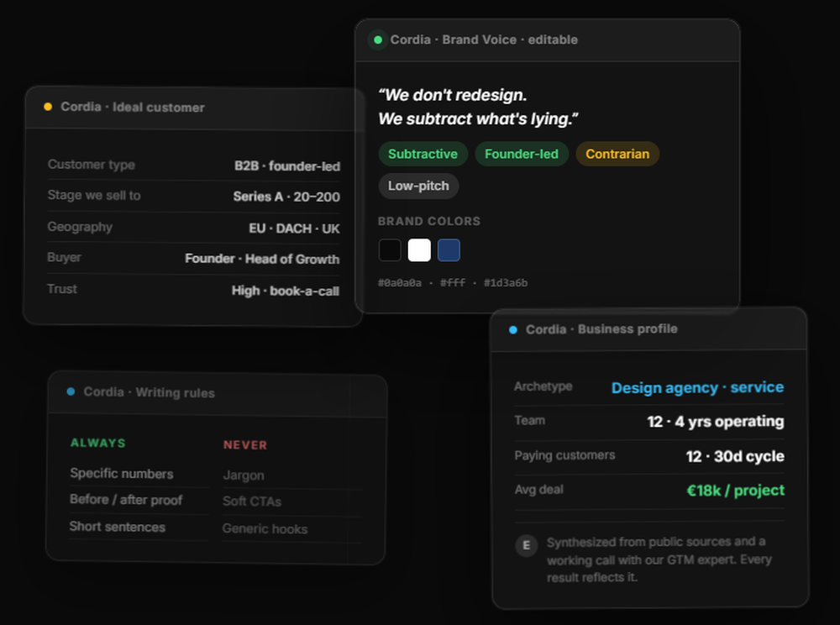Click the Jargon rule
840x625 pixels.
[244, 475]
